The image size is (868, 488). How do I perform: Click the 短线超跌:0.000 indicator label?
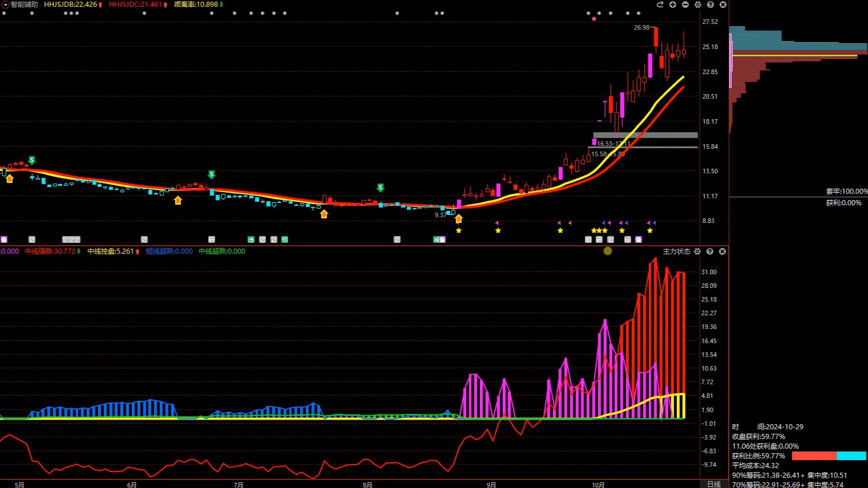point(169,251)
